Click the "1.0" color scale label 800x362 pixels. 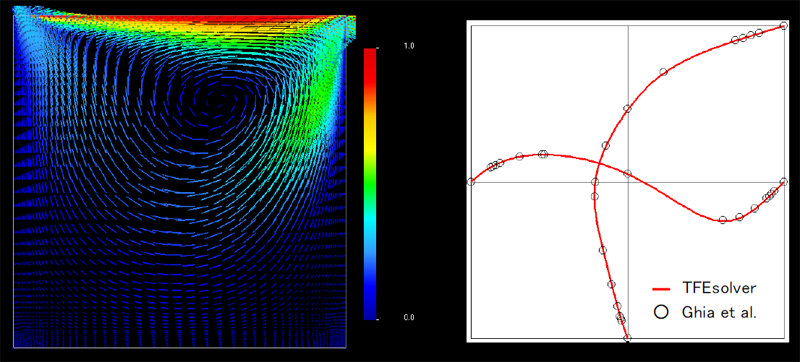point(409,46)
